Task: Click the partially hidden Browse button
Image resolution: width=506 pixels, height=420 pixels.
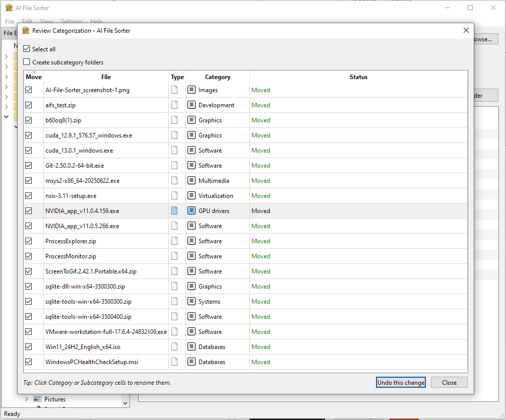Action: coord(486,39)
